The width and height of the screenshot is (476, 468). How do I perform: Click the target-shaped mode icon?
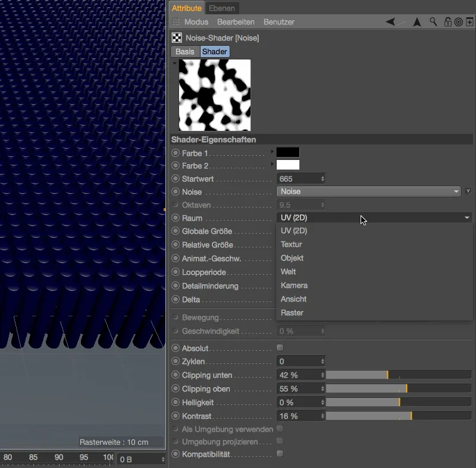point(459,22)
